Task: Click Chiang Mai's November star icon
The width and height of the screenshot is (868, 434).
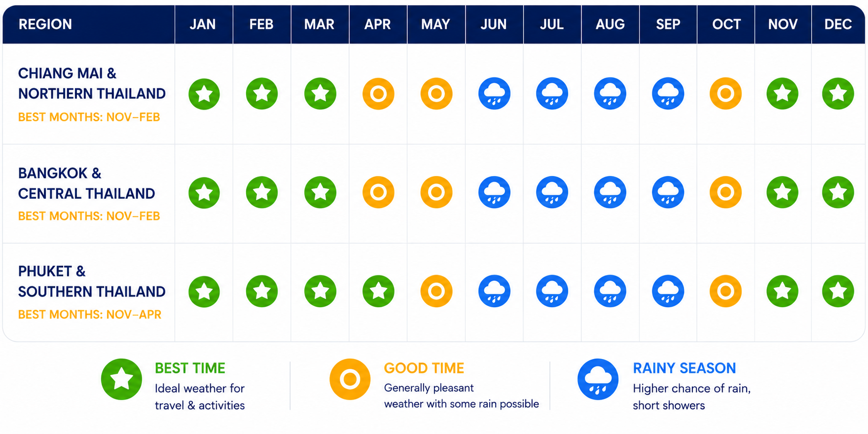Action: click(782, 93)
